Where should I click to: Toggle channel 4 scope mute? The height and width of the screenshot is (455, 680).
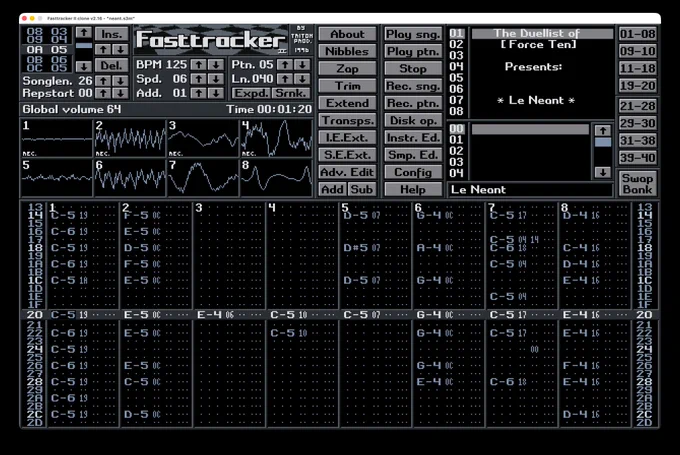click(x=276, y=138)
